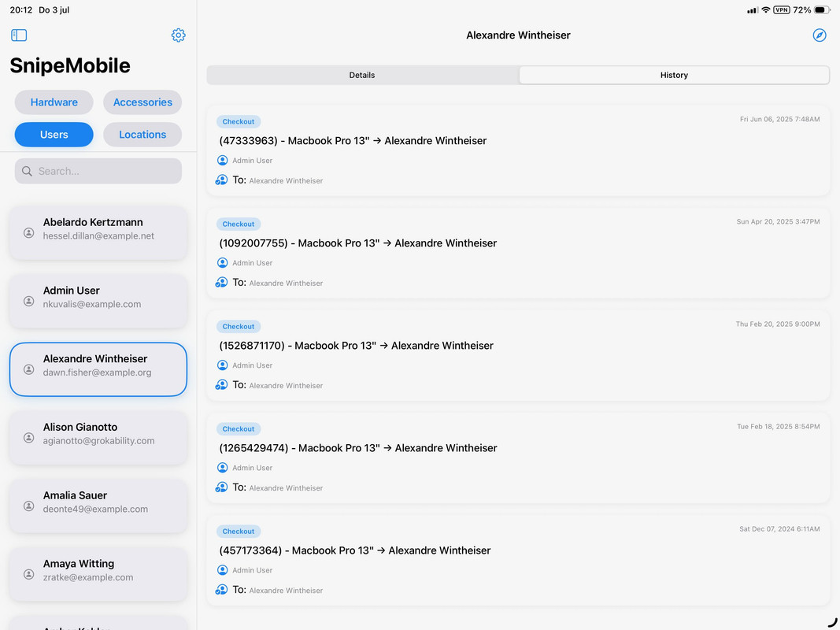Select the Users filter button

pyautogui.click(x=54, y=135)
